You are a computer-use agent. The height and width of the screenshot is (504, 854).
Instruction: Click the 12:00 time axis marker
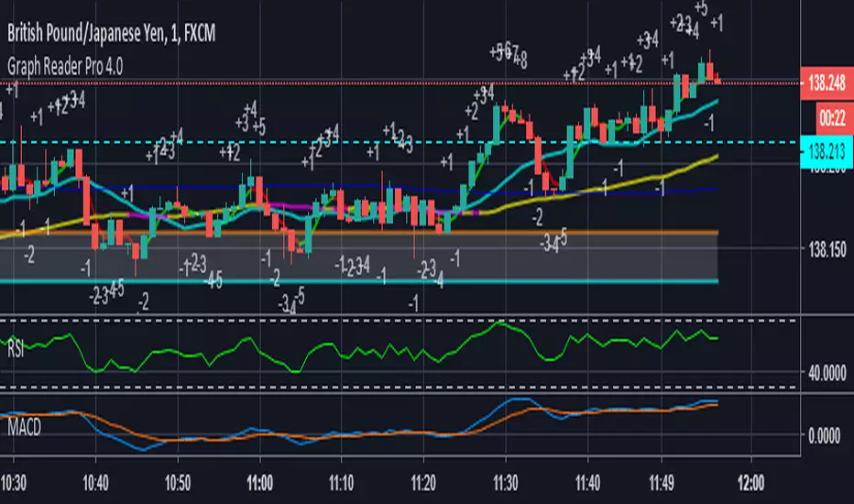pyautogui.click(x=751, y=483)
